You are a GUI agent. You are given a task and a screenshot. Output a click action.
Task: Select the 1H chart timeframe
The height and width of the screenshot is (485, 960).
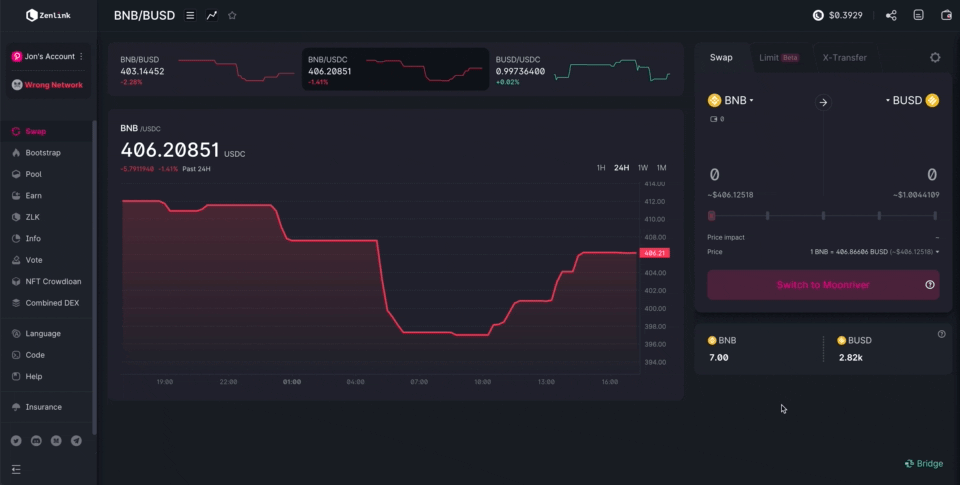(x=601, y=168)
